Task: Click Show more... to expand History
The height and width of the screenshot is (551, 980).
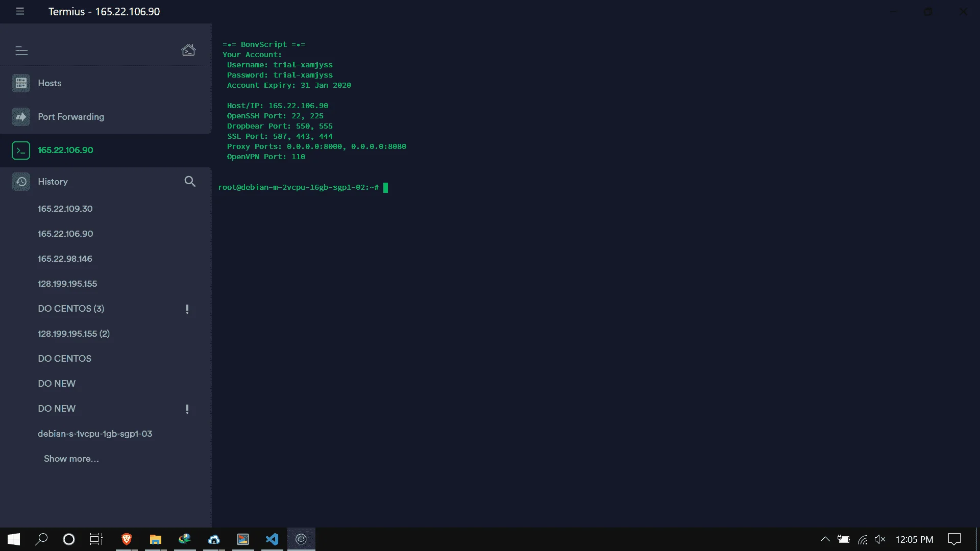Action: click(71, 459)
